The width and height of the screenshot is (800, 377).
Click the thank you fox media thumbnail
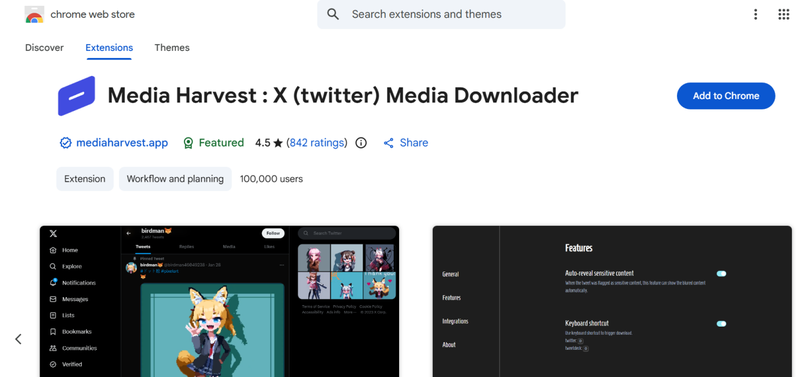tap(380, 286)
